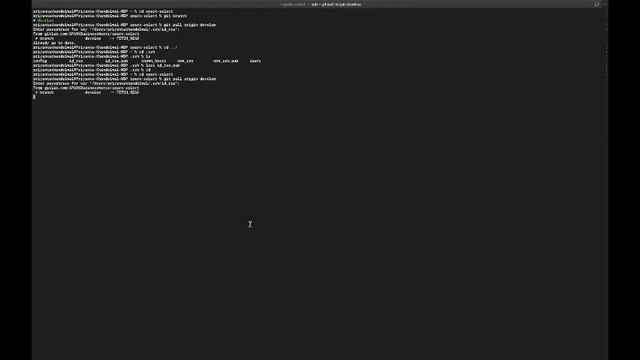Click the 'cd .ssh' command line
The image size is (640, 360).
pyautogui.click(x=94, y=52)
